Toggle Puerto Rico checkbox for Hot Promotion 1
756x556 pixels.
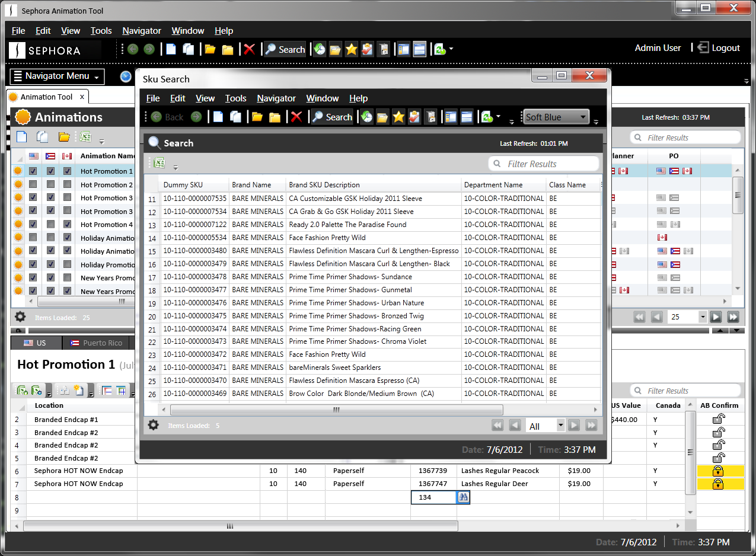click(50, 171)
